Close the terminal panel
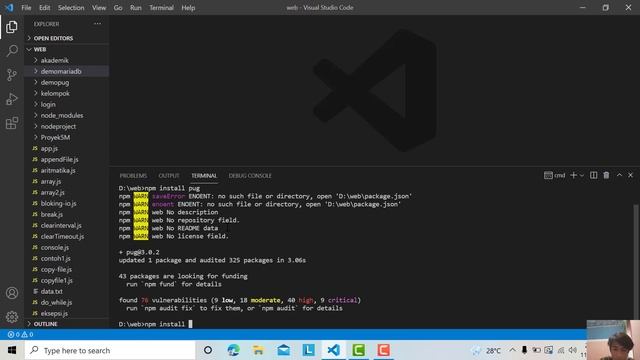The height and width of the screenshot is (360, 640). point(630,175)
